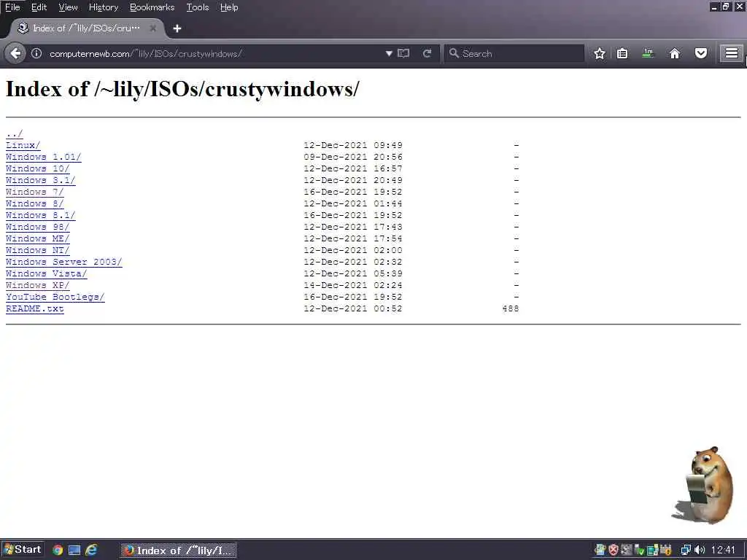
Task: Click the Show Desktop quick launch icon
Action: (74, 550)
